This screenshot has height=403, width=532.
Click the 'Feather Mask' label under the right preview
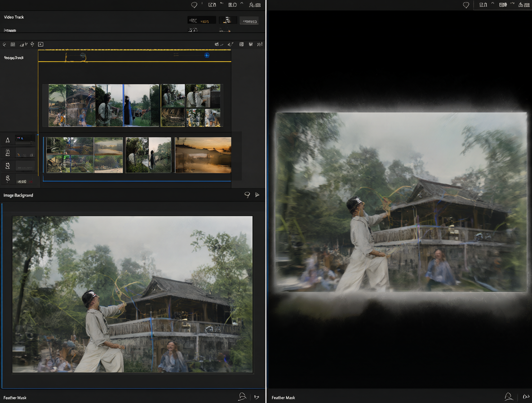pos(284,398)
